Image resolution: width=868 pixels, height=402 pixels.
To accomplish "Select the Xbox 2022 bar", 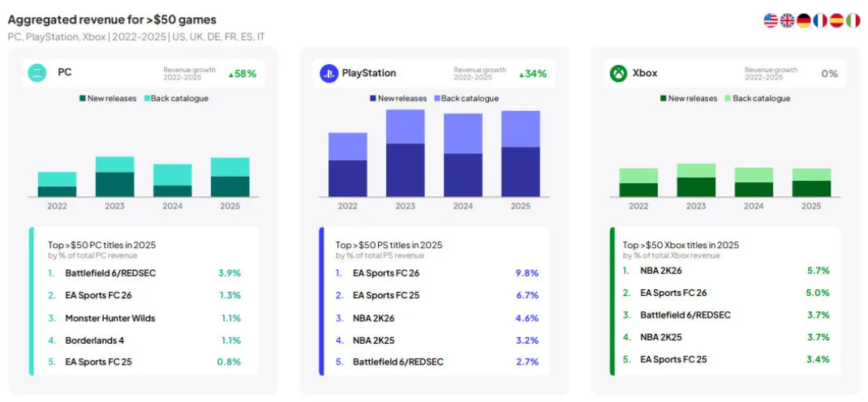I will click(638, 182).
